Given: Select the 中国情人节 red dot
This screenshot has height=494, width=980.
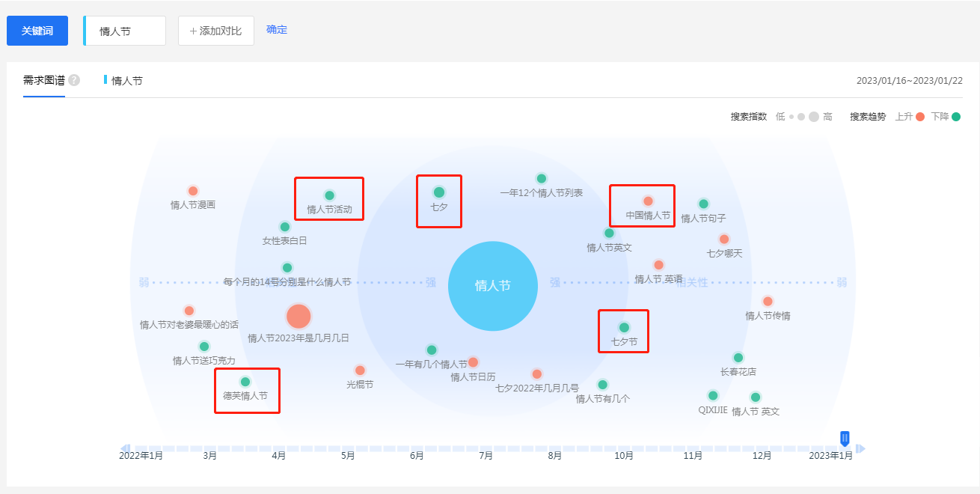Looking at the screenshot, I should (x=648, y=201).
